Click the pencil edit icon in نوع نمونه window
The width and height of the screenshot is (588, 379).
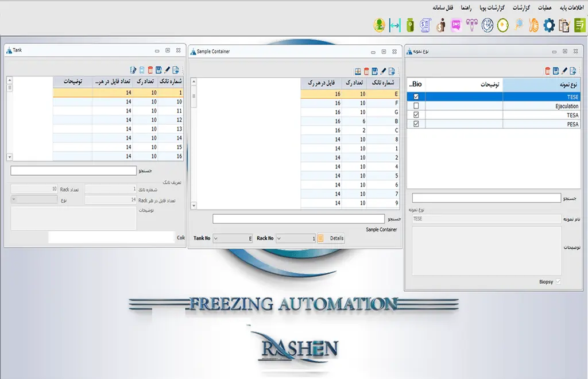[x=564, y=71]
